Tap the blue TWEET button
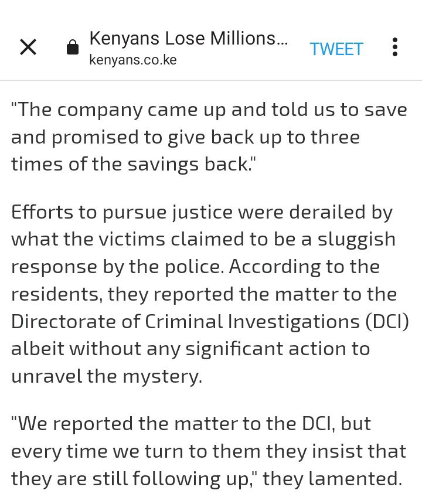This screenshot has width=422, height=504. coord(336,49)
